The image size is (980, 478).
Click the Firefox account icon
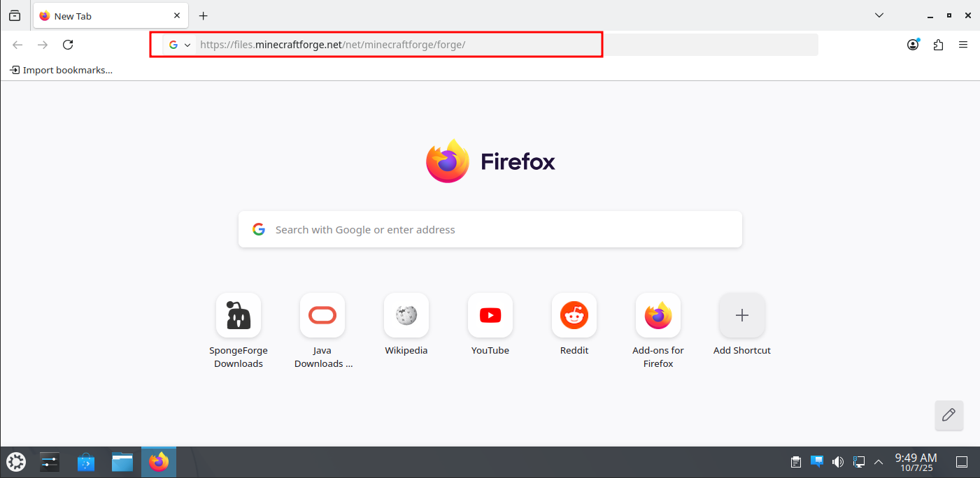(x=913, y=45)
